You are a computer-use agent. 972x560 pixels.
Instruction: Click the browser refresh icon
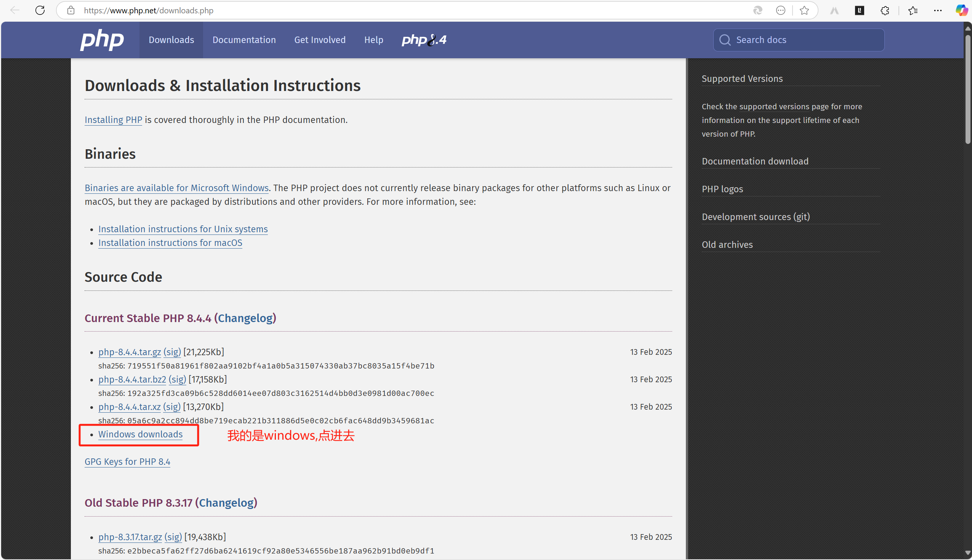click(40, 10)
